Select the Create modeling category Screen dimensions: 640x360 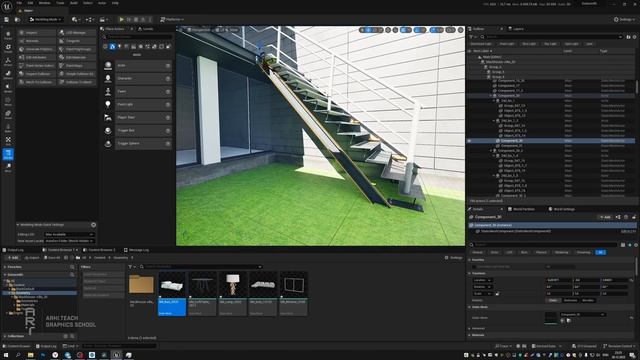(x=8, y=49)
